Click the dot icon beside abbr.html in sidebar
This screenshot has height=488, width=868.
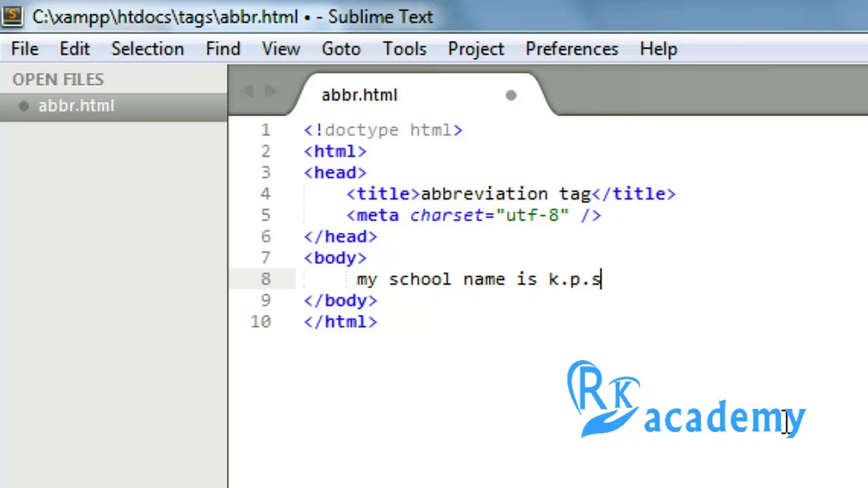[24, 106]
